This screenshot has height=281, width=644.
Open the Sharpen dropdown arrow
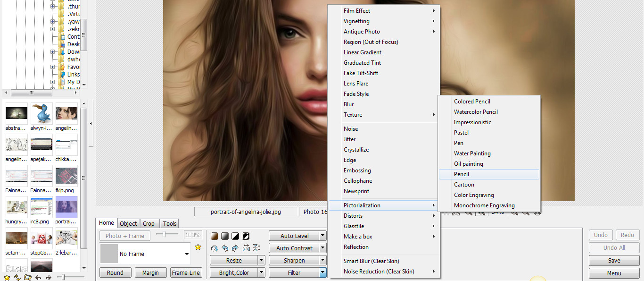point(322,260)
